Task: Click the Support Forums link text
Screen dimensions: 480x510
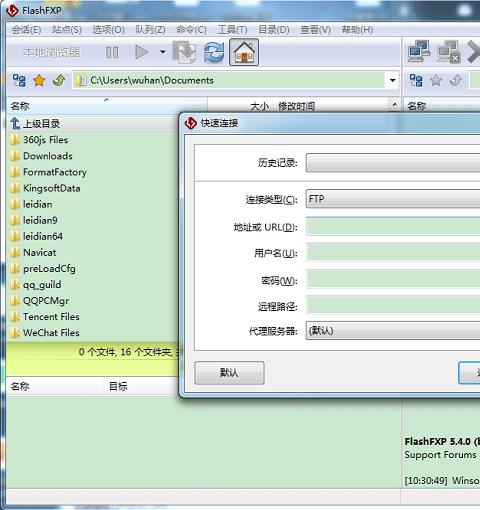Action: (440, 455)
